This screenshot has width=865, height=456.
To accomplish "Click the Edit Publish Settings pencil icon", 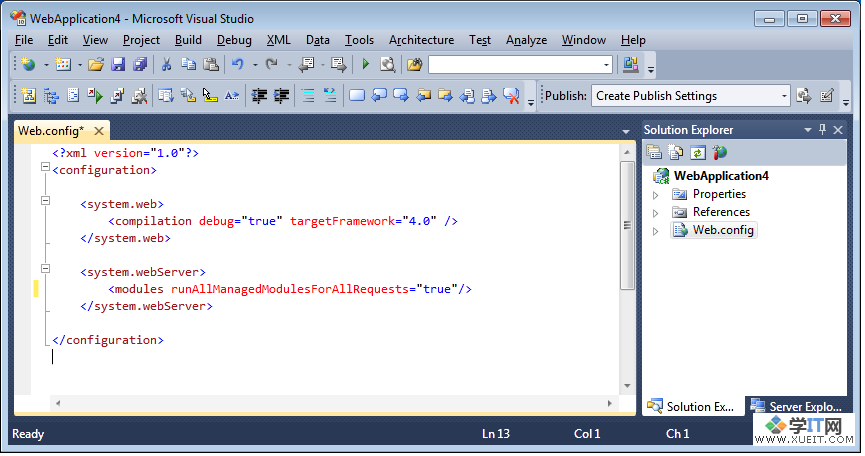I will pos(826,96).
